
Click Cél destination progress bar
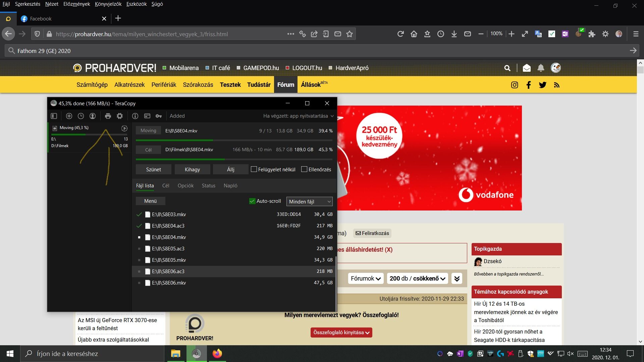[x=234, y=159]
